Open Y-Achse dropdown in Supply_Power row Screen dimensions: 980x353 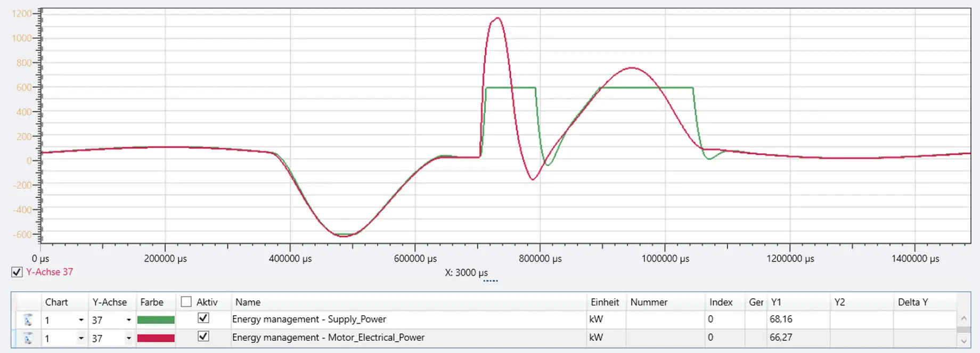coord(128,320)
